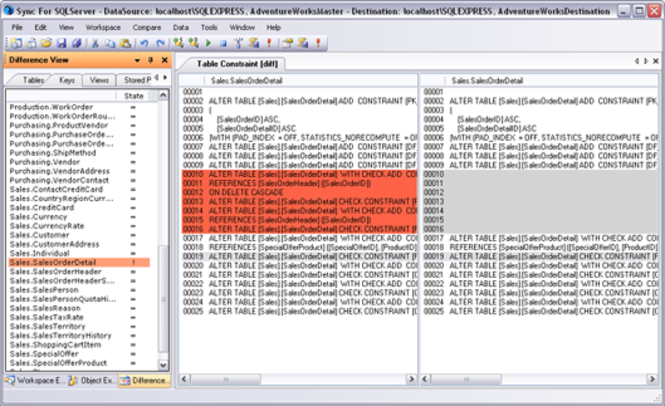
Task: Open the Edit menu
Action: coord(40,28)
